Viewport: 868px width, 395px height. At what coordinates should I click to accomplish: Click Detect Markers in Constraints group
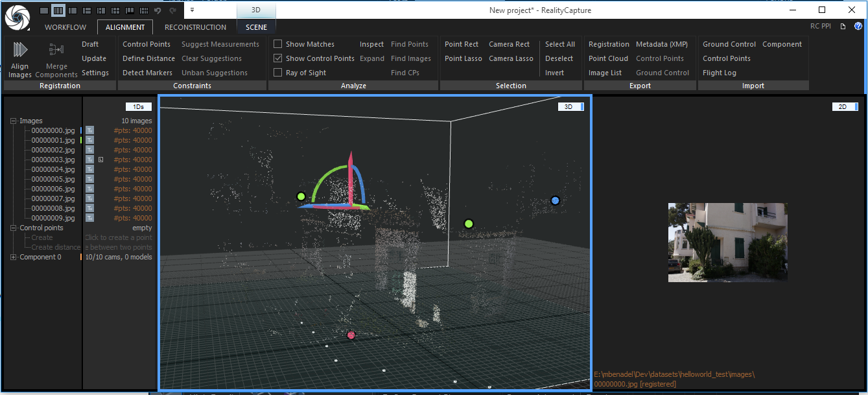[147, 73]
